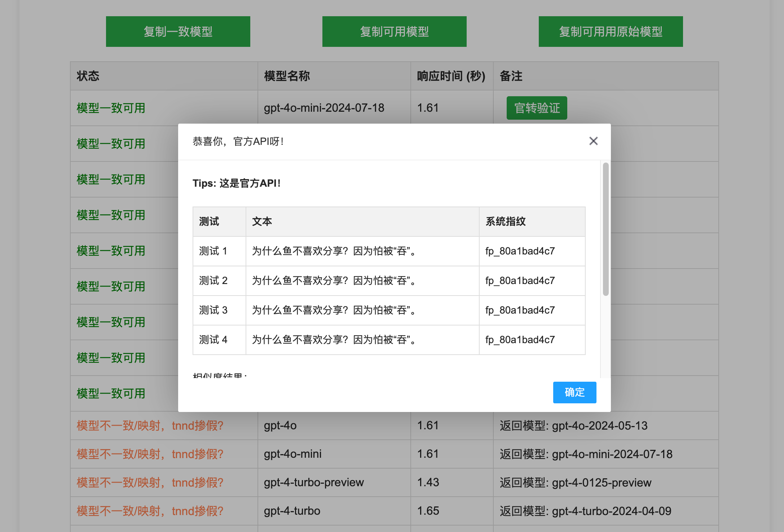Click fingerprint fp_80a1bad4c7 in 测试 1 row
Screen dimensions: 784x532
[520, 251]
